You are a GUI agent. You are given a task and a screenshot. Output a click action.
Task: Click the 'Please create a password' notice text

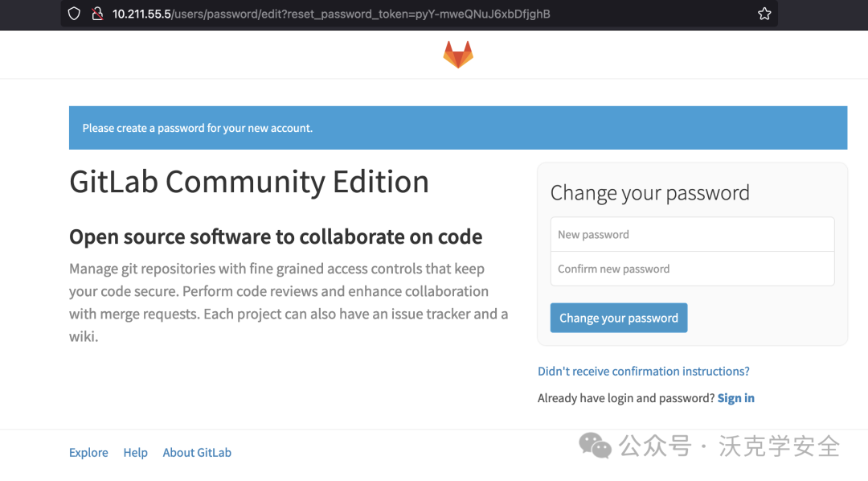(x=198, y=128)
